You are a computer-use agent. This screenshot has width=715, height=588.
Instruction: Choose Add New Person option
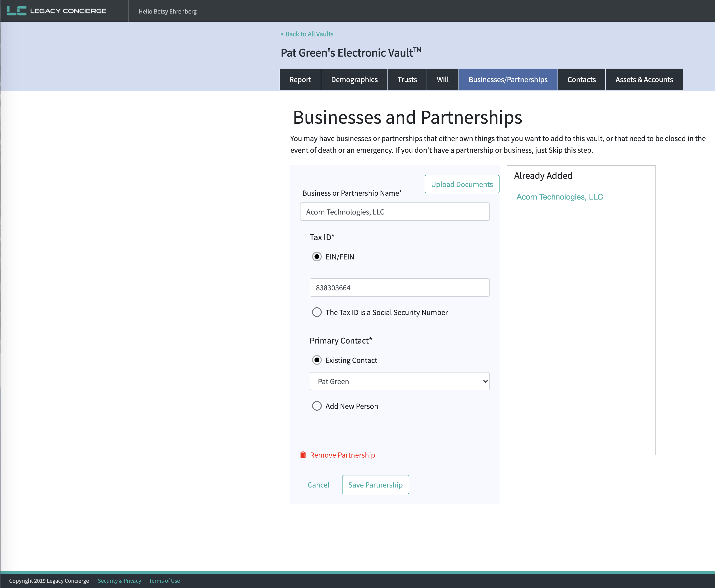(317, 406)
